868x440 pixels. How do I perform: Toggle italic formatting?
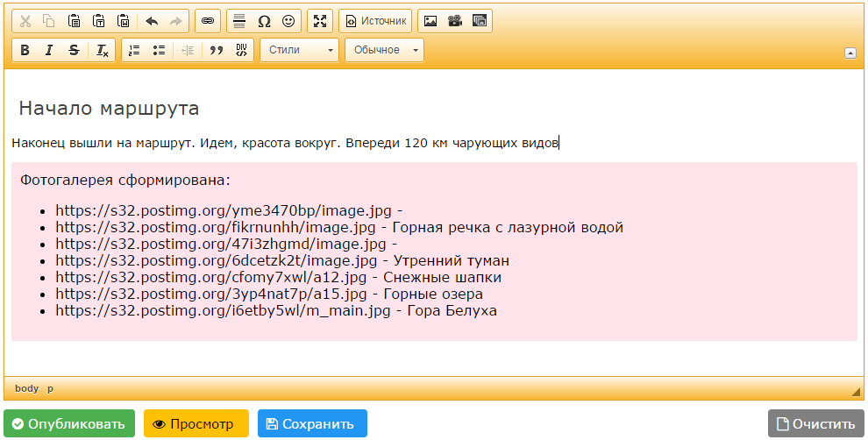pos(49,50)
